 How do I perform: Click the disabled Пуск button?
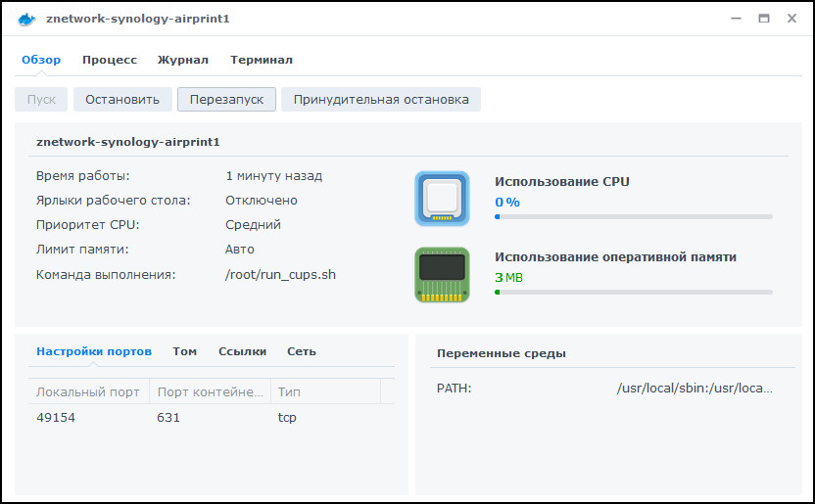(41, 99)
